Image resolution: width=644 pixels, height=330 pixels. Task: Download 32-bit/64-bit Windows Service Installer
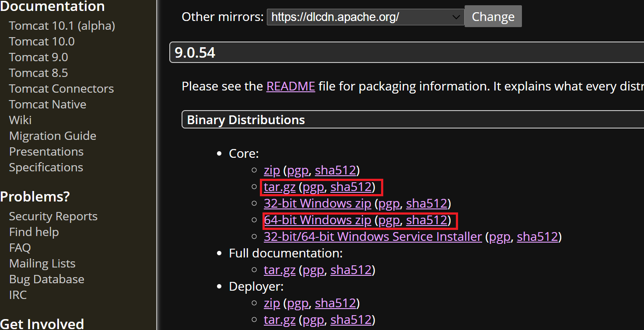point(373,237)
